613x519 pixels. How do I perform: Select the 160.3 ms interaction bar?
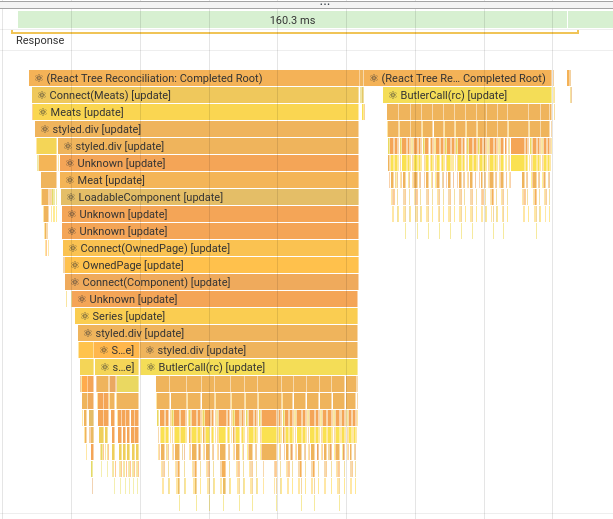coord(292,20)
